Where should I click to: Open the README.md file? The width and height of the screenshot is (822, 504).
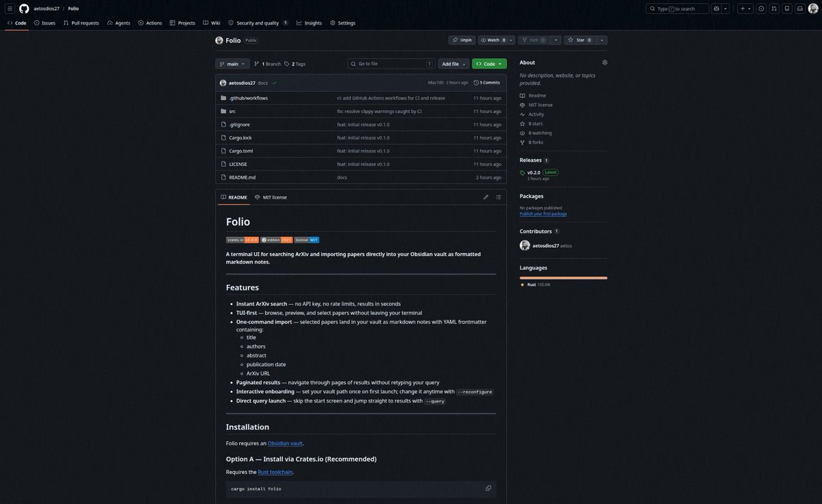(242, 177)
